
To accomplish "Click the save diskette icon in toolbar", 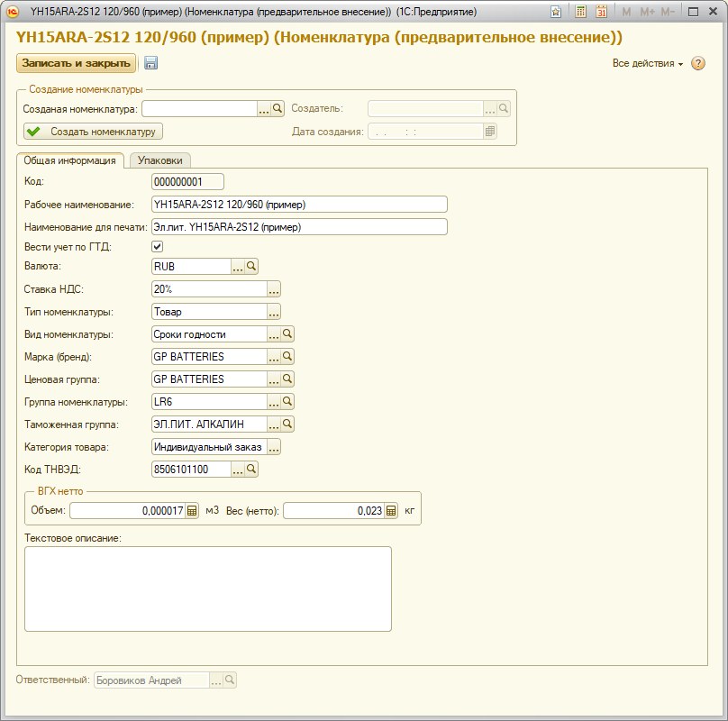I will tap(150, 63).
